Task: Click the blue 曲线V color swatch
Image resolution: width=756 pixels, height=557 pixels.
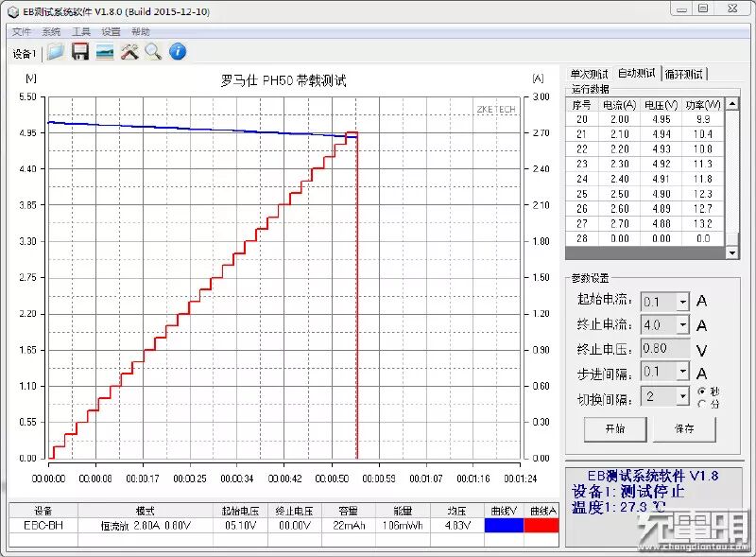Action: tap(504, 526)
